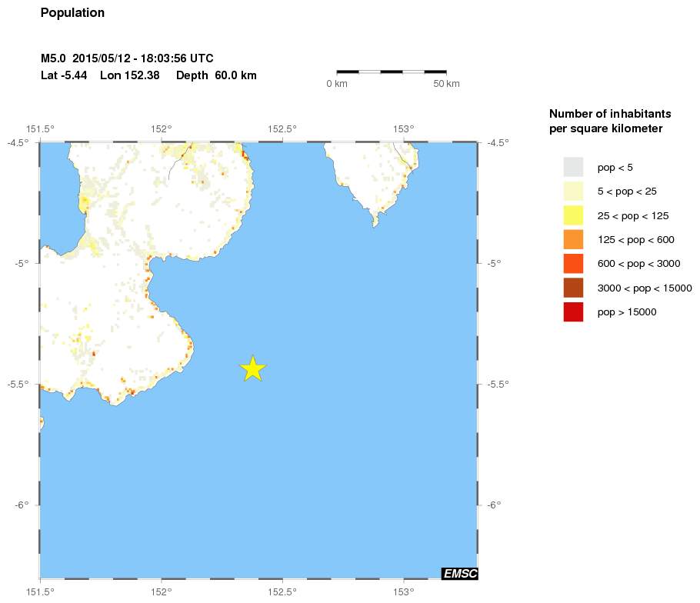Click the 50 km scale label
The width and height of the screenshot is (700, 603).
(446, 83)
